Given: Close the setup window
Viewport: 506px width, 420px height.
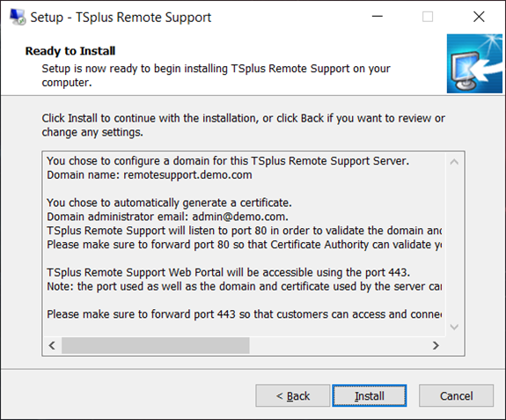Looking at the screenshot, I should tap(479, 16).
